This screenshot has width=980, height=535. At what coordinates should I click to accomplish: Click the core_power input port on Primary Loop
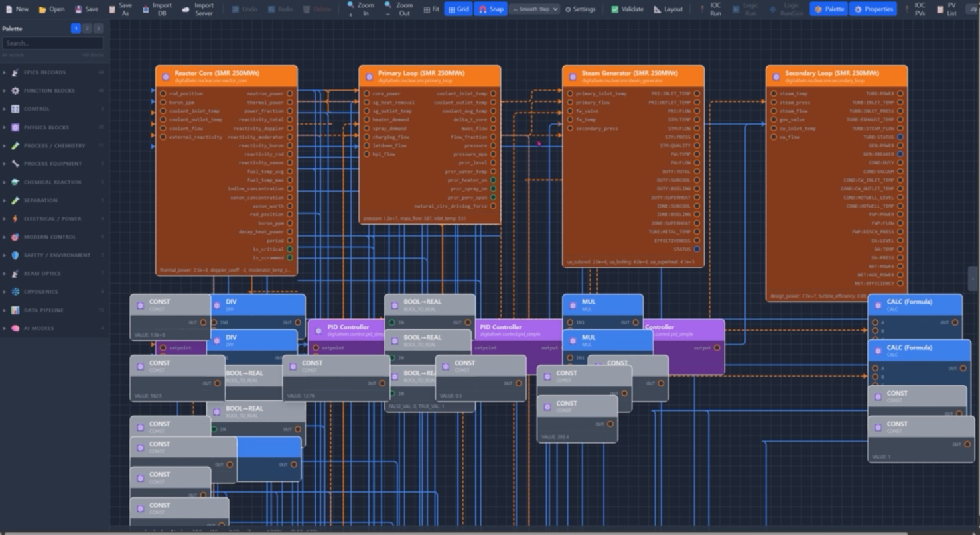[x=366, y=93]
